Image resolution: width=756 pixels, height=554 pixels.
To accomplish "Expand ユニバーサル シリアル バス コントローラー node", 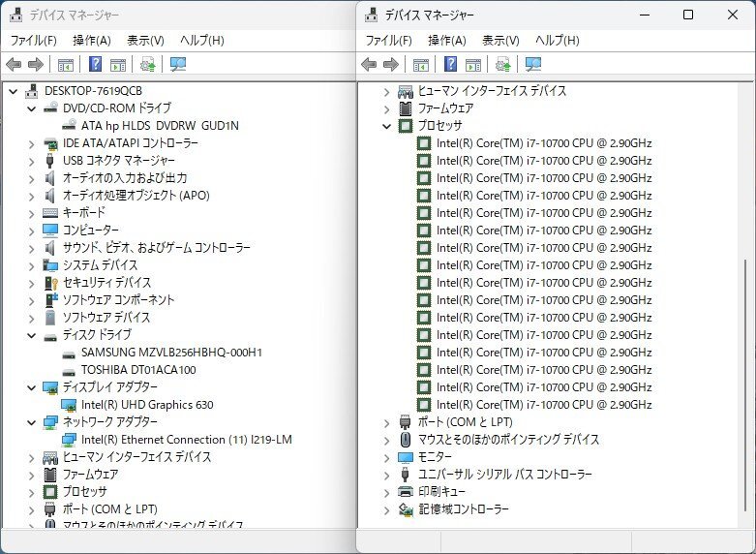I will [x=386, y=475].
